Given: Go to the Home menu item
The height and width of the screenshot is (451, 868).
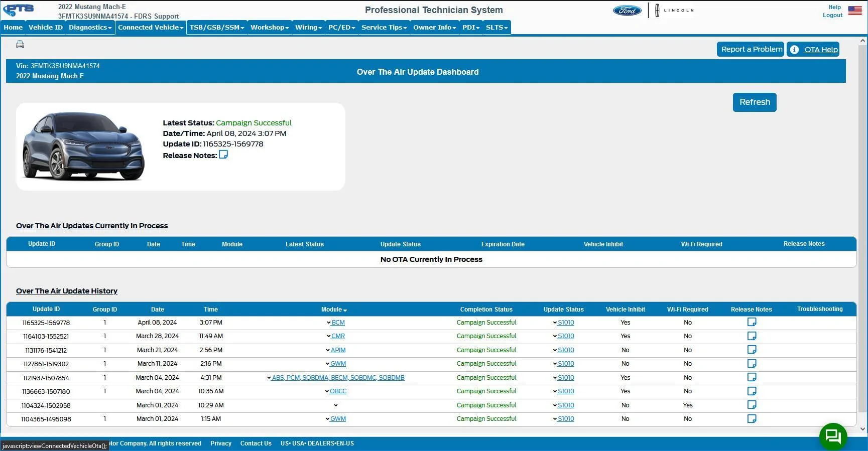Looking at the screenshot, I should click(x=13, y=28).
